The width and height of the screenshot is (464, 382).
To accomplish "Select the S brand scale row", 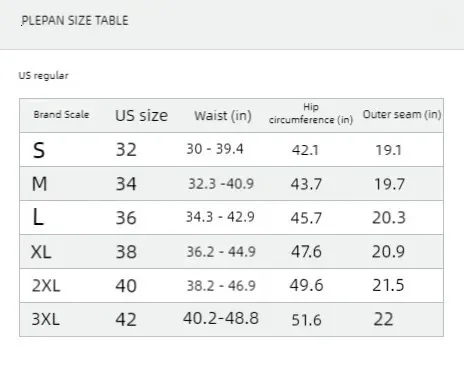I will (x=231, y=150).
